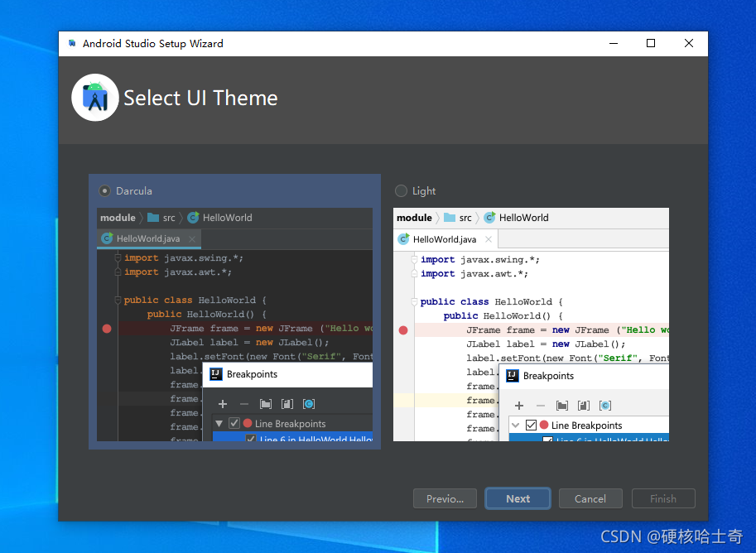This screenshot has height=553, width=756.
Task: Click the grayed-out Finish button
Action: point(663,498)
